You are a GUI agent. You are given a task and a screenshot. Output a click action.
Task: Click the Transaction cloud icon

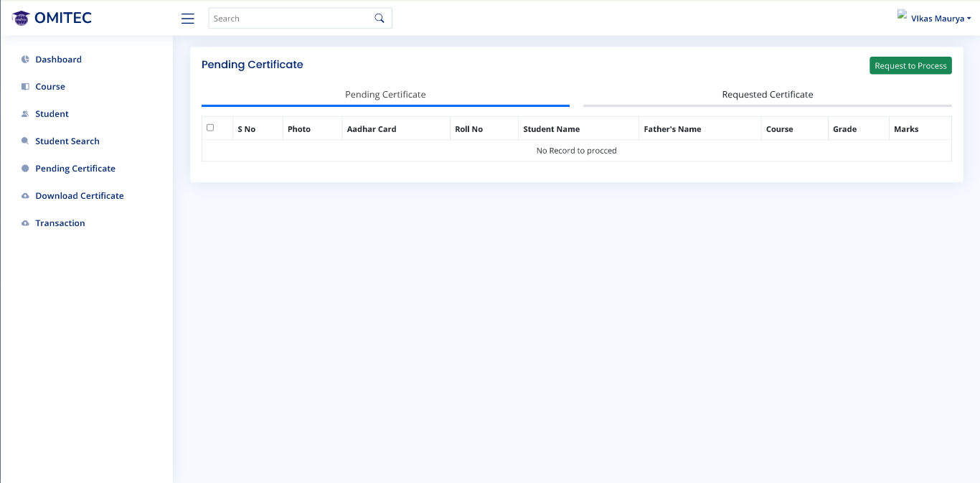pyautogui.click(x=25, y=223)
